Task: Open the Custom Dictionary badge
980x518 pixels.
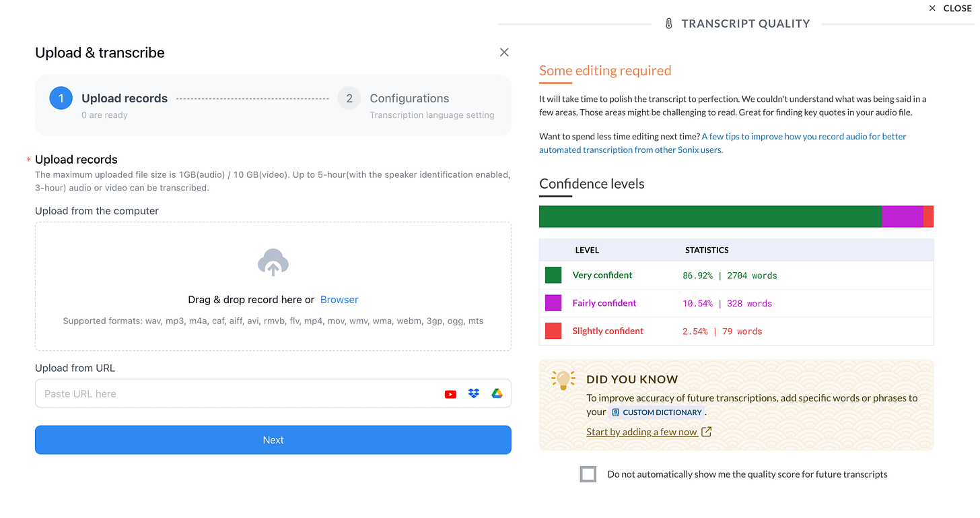Action: point(657,412)
